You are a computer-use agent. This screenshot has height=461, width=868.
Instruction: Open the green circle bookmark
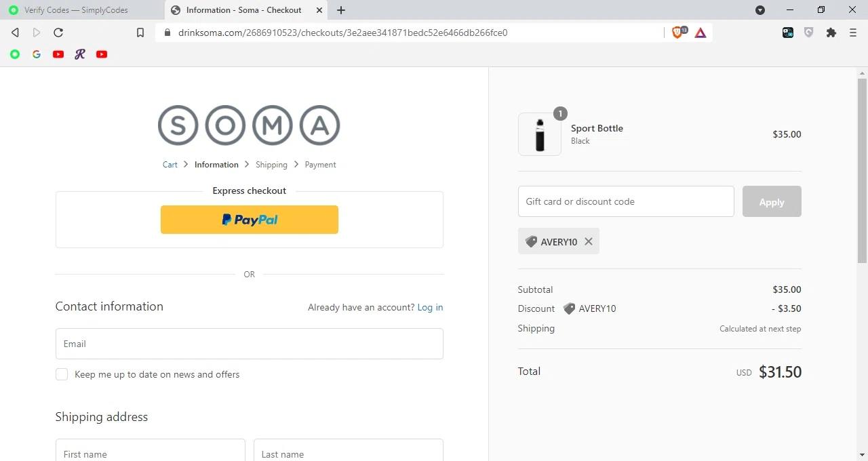[15, 54]
